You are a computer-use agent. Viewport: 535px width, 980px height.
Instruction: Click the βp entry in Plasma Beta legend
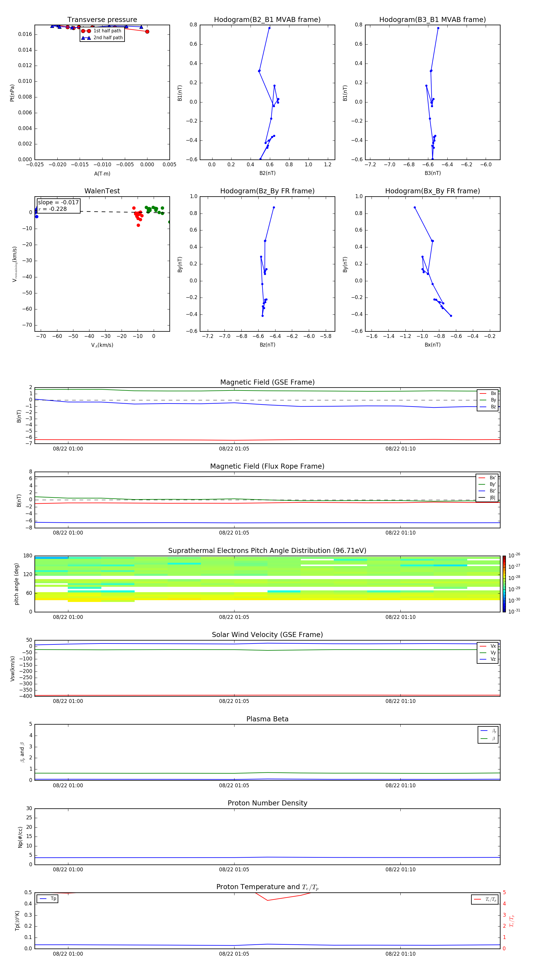488,731
